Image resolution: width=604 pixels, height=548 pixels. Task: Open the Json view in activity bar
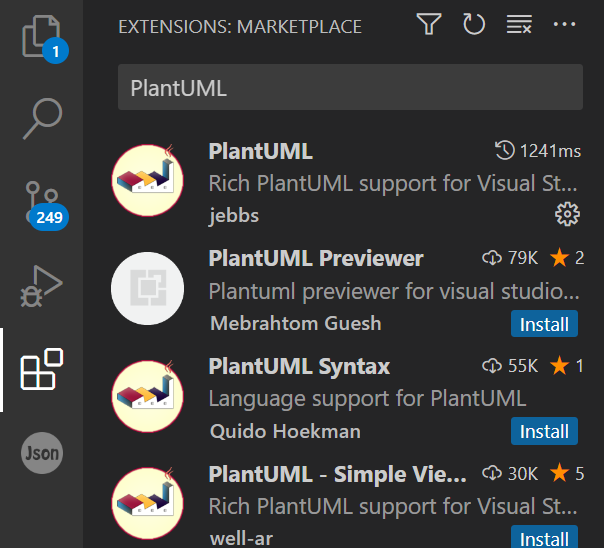click(42, 453)
